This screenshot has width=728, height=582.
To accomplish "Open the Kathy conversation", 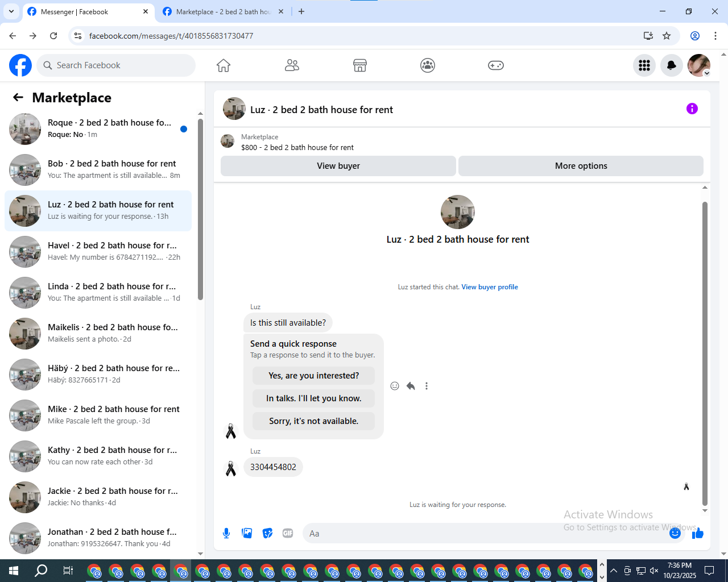I will click(98, 456).
